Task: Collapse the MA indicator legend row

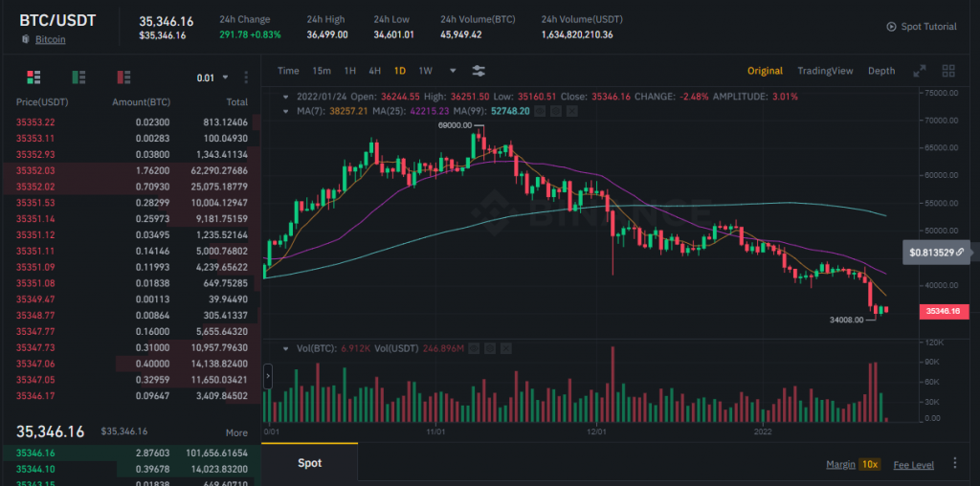Action: [286, 111]
